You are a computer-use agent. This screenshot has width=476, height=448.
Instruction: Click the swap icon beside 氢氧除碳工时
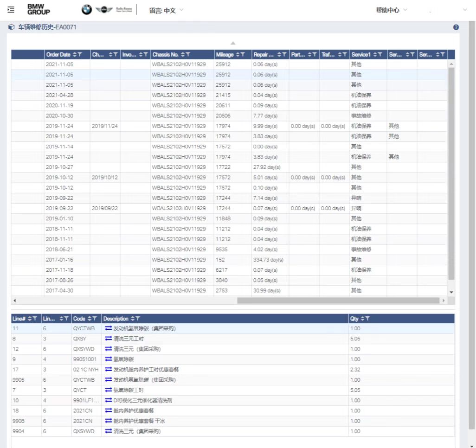[x=109, y=390]
